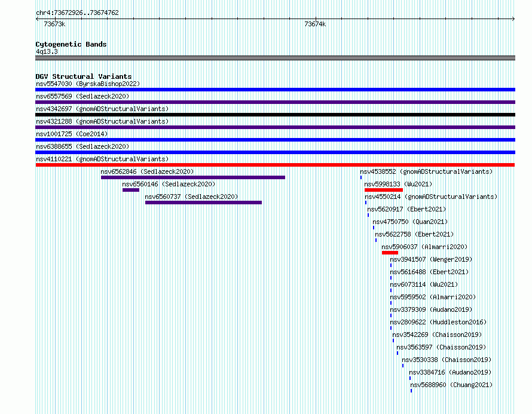
Task: Click the blue bar under nsv5547030
Action: [x=275, y=90]
